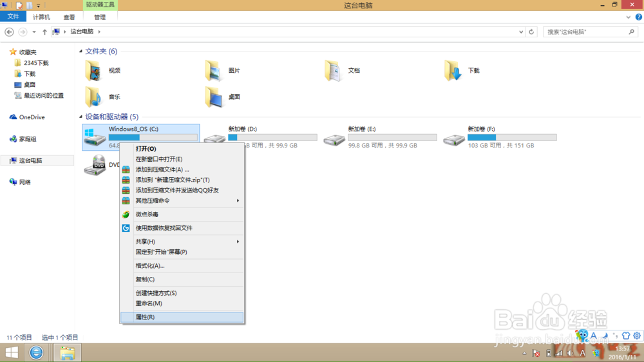Expand the address bar history dropdown
This screenshot has width=644, height=362.
tap(521, 32)
